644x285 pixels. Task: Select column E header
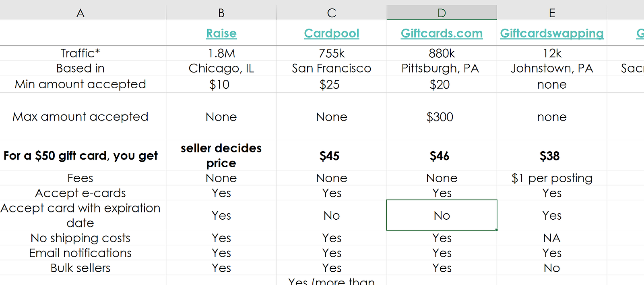point(552,13)
